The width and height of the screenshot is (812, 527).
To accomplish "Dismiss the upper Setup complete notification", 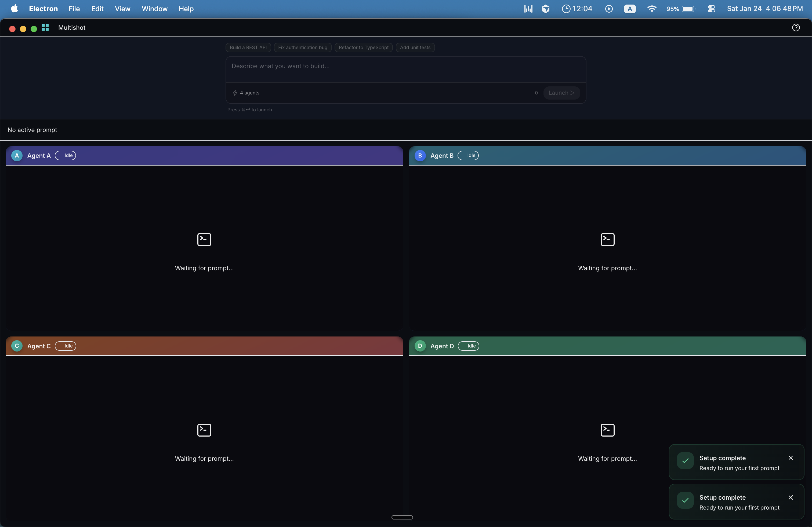I will point(791,458).
